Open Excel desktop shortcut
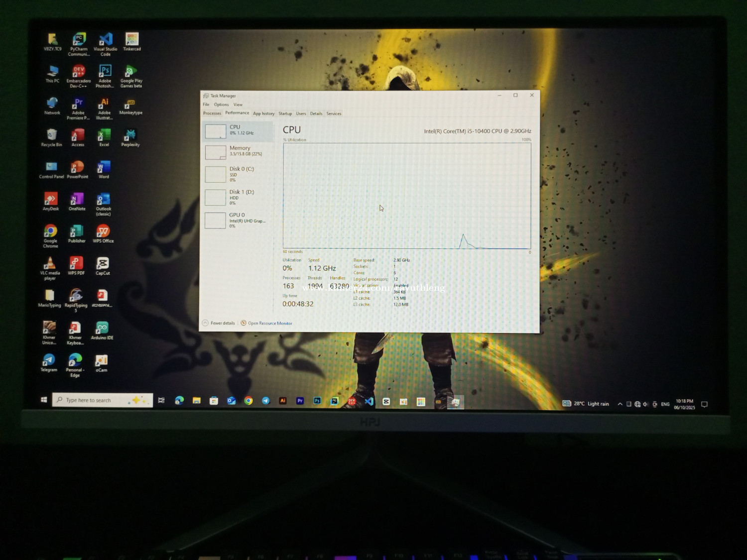Image resolution: width=747 pixels, height=560 pixels. click(104, 137)
